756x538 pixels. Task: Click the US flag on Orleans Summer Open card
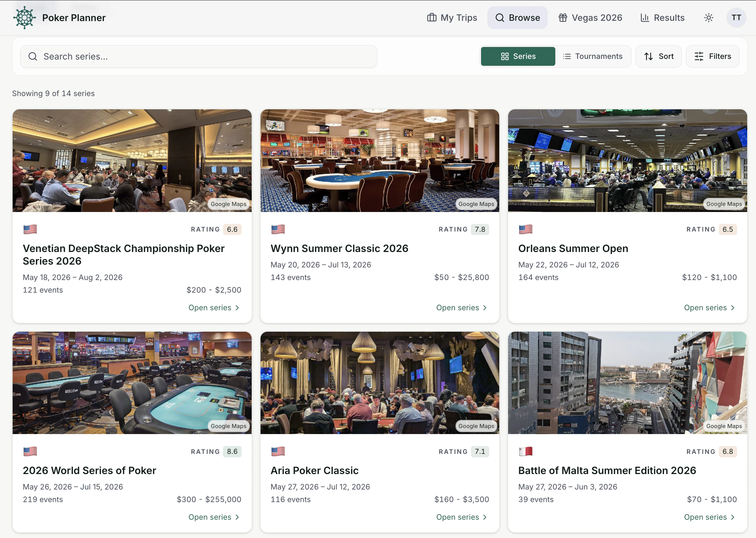(x=526, y=229)
